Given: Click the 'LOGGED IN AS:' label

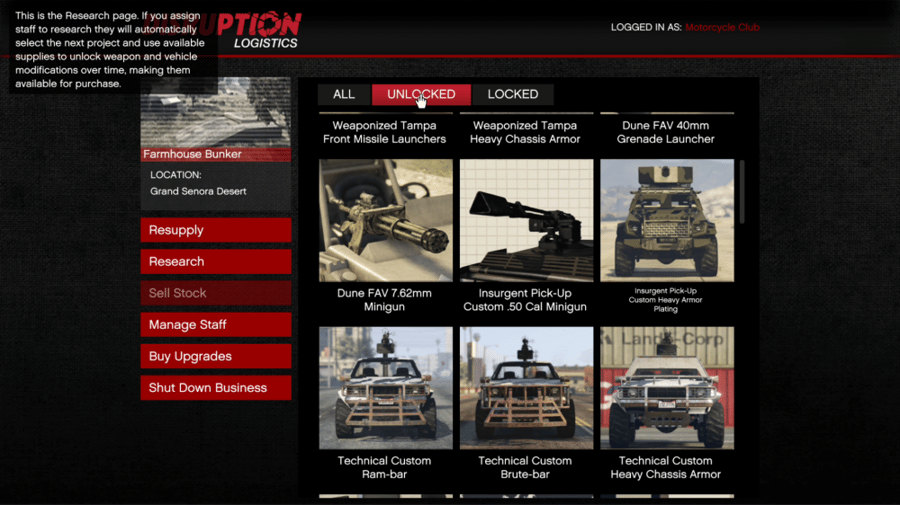Looking at the screenshot, I should pyautogui.click(x=646, y=28).
